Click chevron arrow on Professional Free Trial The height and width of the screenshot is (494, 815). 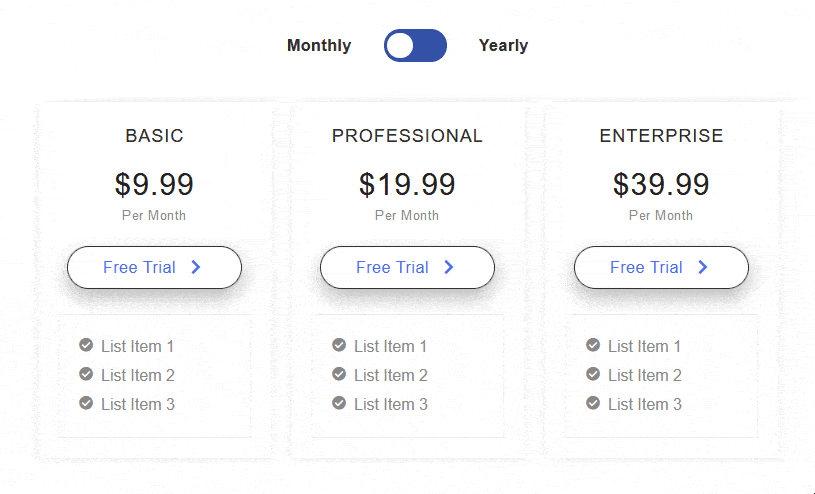[449, 267]
